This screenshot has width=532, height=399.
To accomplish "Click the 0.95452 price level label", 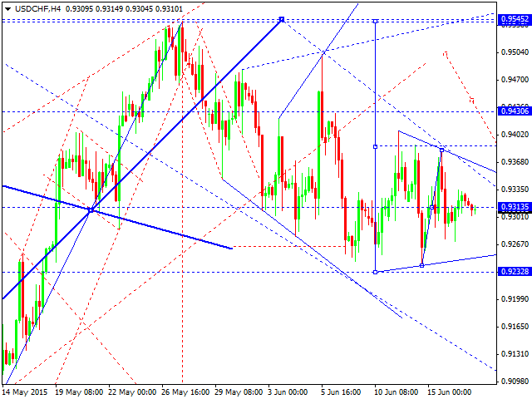I will point(515,18).
